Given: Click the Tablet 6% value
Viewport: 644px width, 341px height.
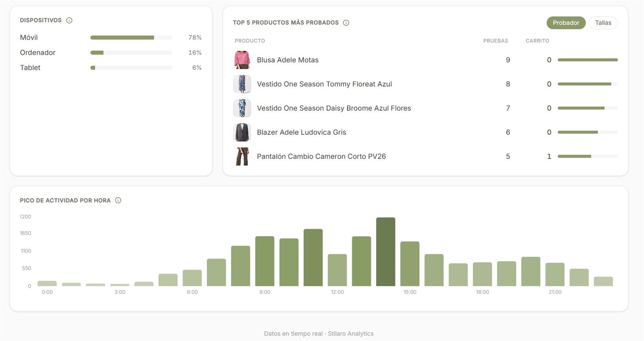Looking at the screenshot, I should pos(197,67).
